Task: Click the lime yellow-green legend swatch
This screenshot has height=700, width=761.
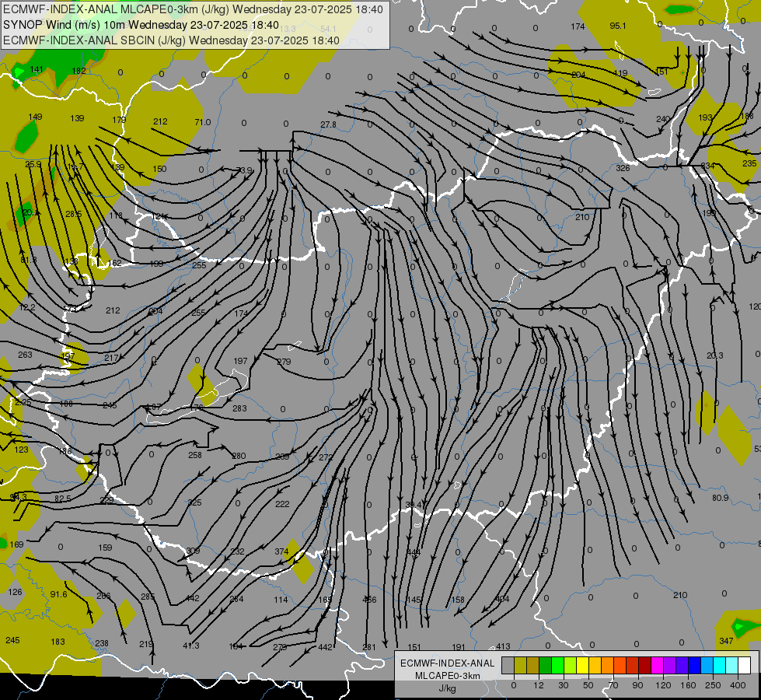Action: coord(571,666)
